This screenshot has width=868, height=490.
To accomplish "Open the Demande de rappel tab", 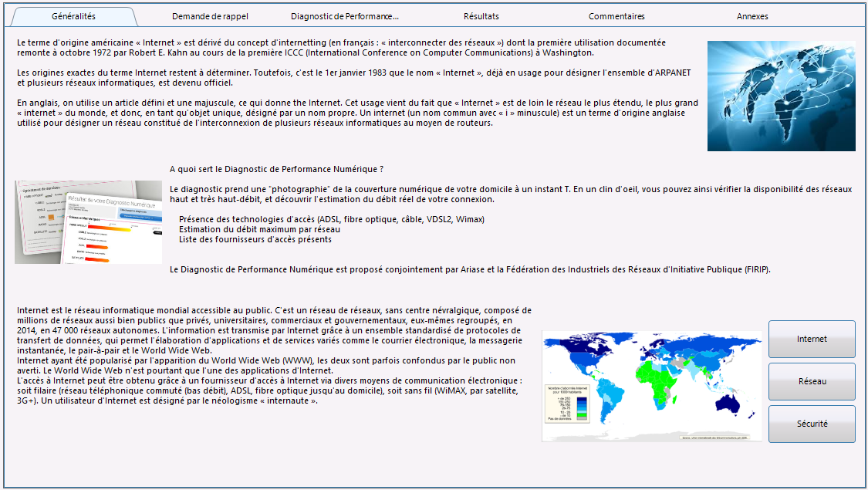I will click(x=210, y=17).
